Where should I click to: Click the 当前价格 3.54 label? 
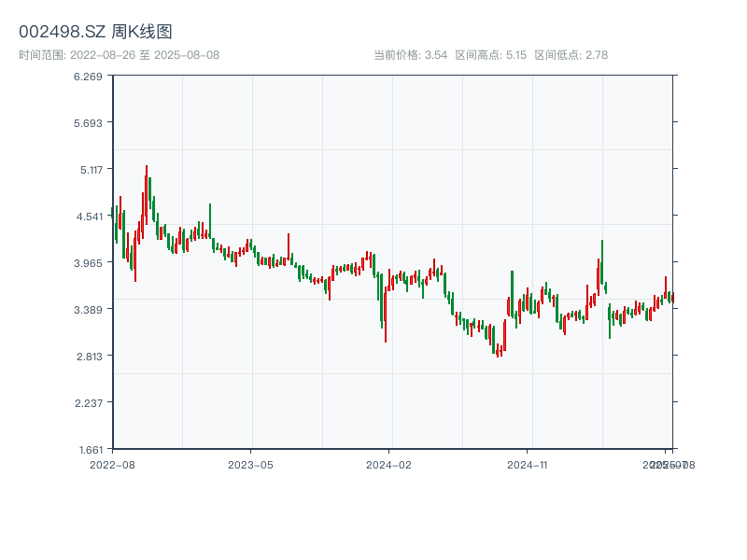coord(410,55)
